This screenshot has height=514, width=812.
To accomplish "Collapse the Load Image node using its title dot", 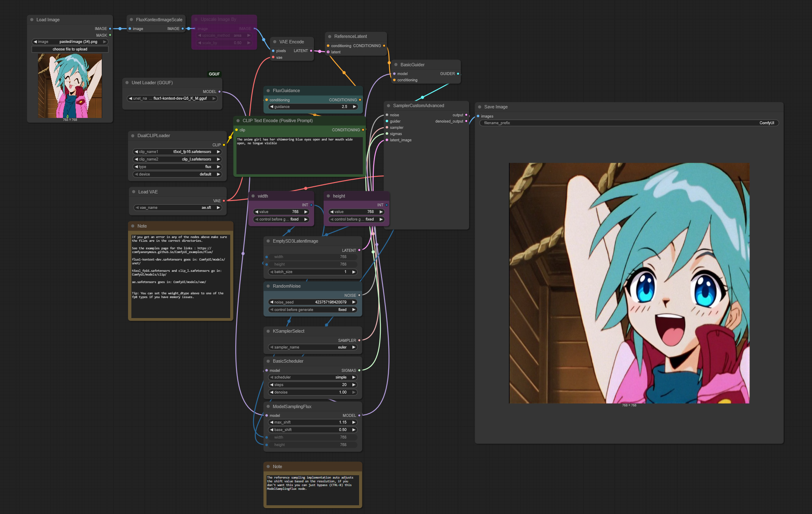I will [32, 20].
